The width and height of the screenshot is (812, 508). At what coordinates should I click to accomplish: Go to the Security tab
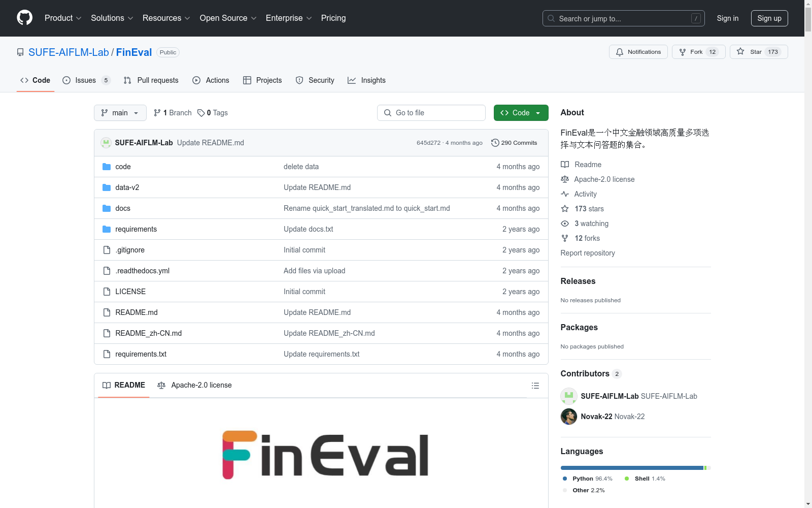315,80
